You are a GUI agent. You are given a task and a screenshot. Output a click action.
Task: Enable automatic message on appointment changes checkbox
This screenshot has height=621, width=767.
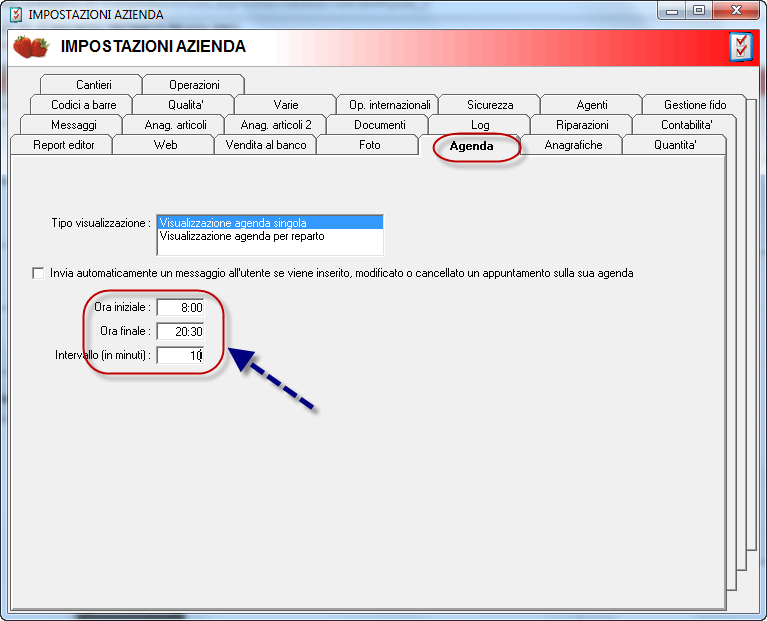(x=38, y=273)
